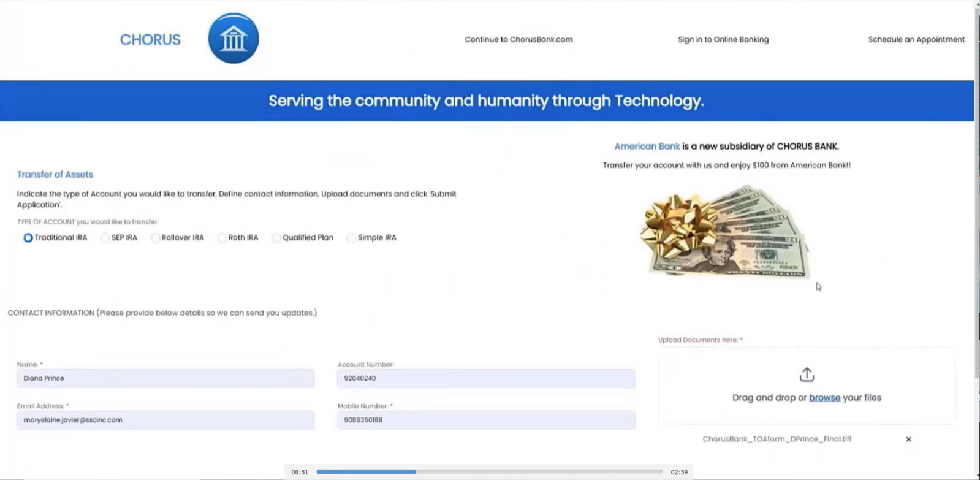This screenshot has width=980, height=480.
Task: Select the Traditional IRA radio button
Action: pyautogui.click(x=28, y=238)
